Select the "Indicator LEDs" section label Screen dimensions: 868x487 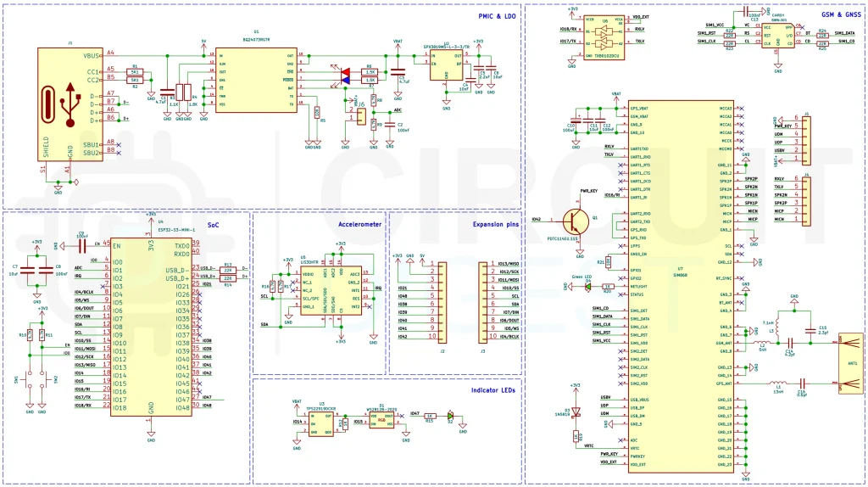pyautogui.click(x=492, y=389)
